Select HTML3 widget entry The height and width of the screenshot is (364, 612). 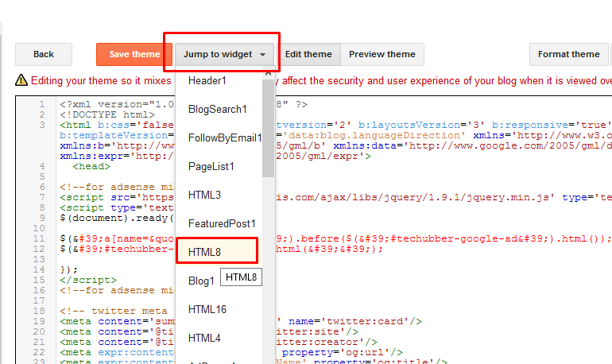[x=219, y=195]
